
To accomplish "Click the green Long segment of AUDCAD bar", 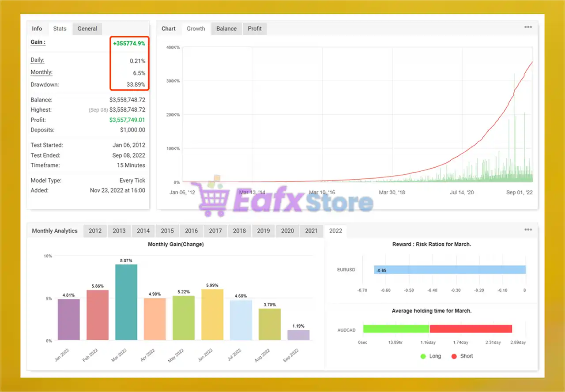I will [396, 329].
